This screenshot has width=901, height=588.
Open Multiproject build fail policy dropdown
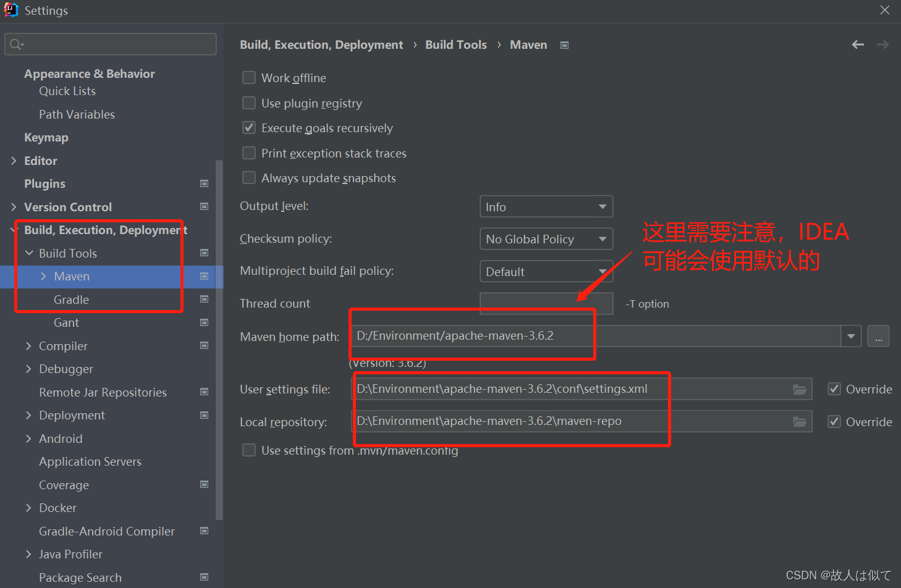(546, 271)
